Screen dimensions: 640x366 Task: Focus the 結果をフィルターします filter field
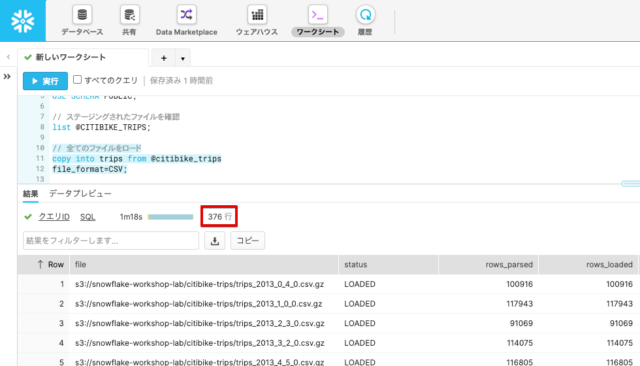(x=111, y=241)
